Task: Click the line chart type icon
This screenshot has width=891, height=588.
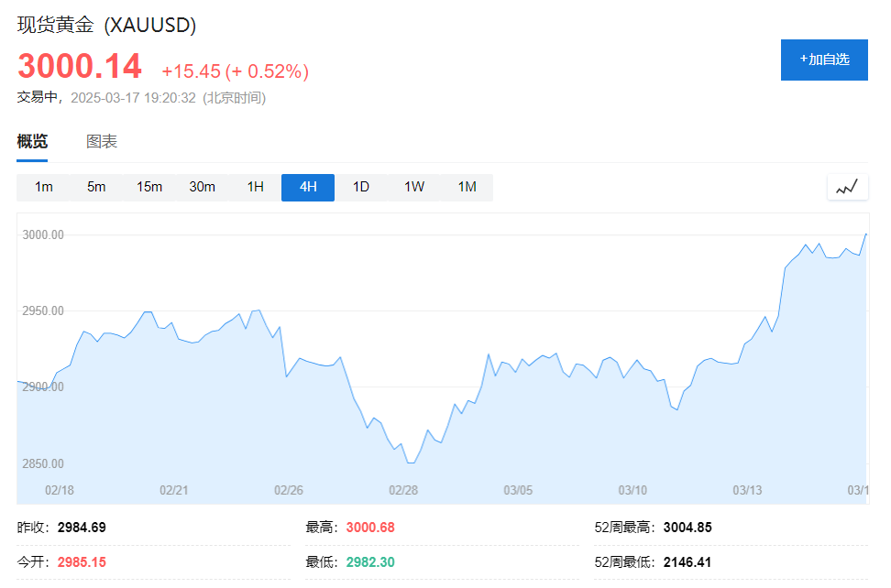Action: tap(847, 187)
